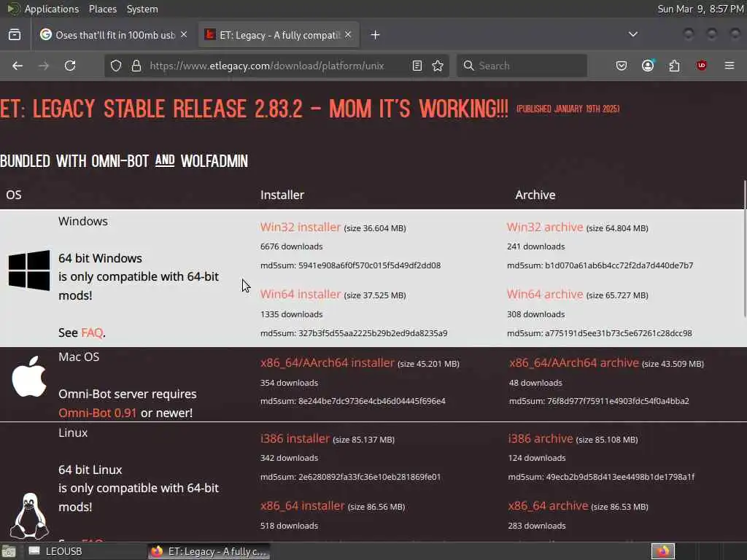
Task: Switch to 'Oses that'll fit in 100mb usb' tab
Action: pos(114,35)
